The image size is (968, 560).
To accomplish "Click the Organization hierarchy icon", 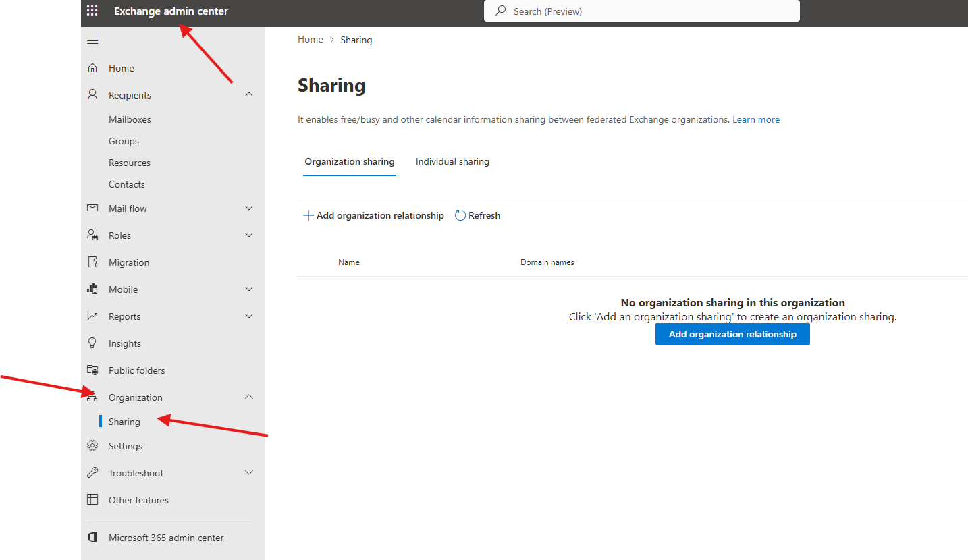I will coord(92,397).
